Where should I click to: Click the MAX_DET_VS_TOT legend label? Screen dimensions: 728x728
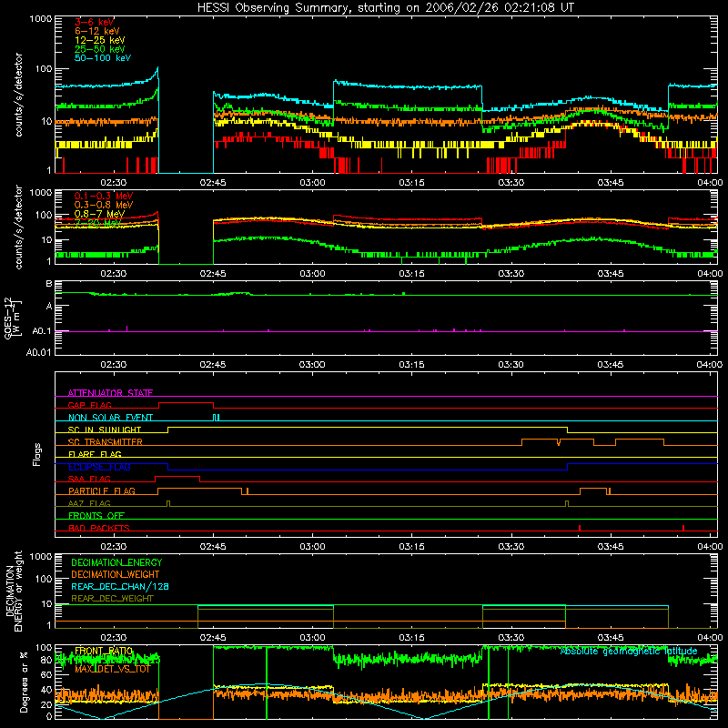[113, 670]
